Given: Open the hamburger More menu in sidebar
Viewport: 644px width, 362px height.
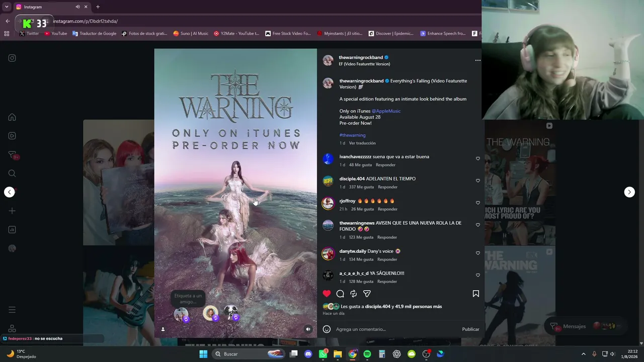Looking at the screenshot, I should click(x=12, y=310).
